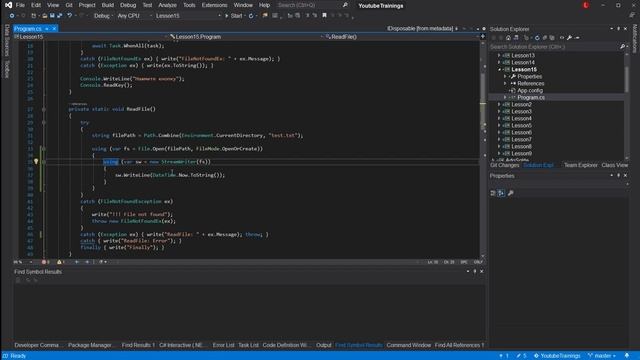Click the yellow warning count indicator

point(61,262)
